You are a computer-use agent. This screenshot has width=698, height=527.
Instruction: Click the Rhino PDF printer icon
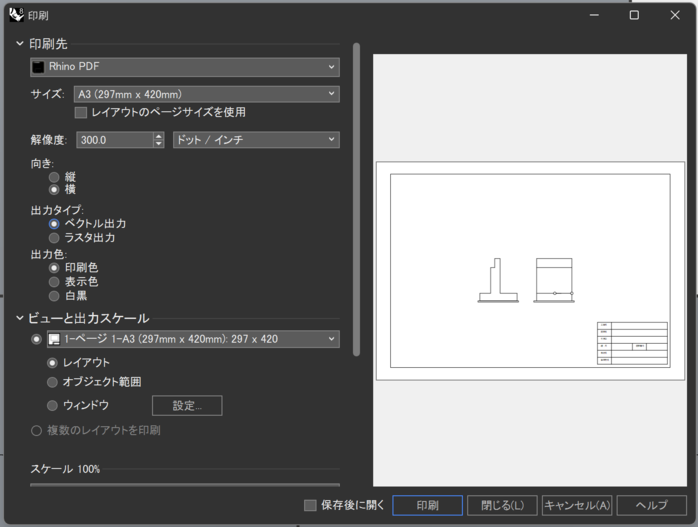(x=39, y=67)
